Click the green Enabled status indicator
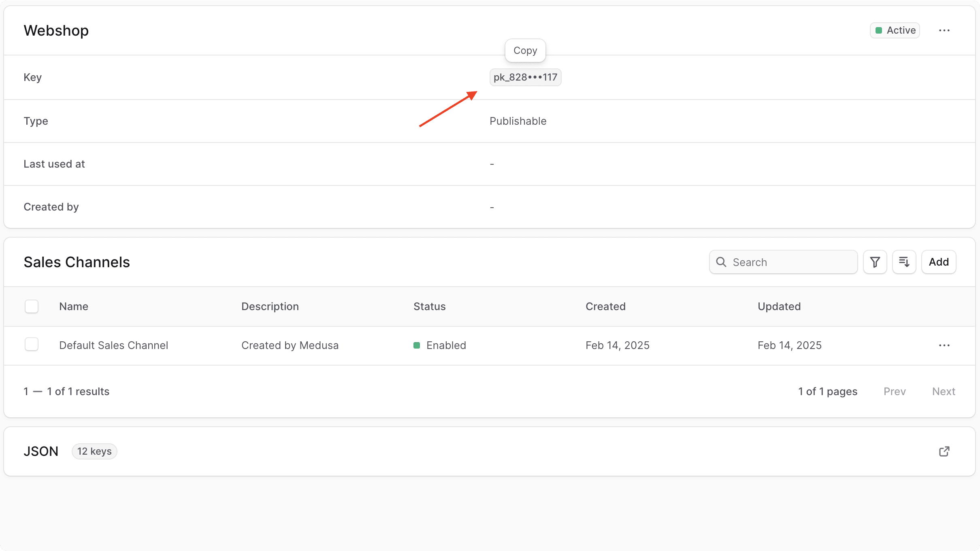Viewport: 980px width, 551px height. 418,345
